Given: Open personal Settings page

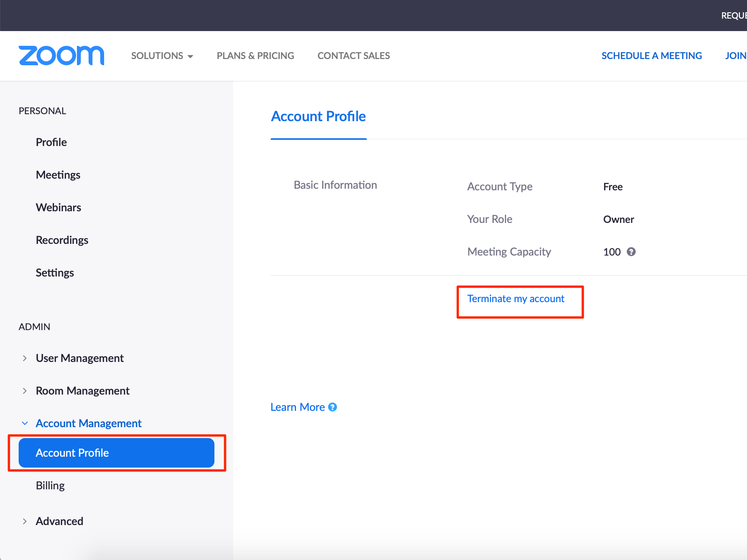Looking at the screenshot, I should click(55, 273).
